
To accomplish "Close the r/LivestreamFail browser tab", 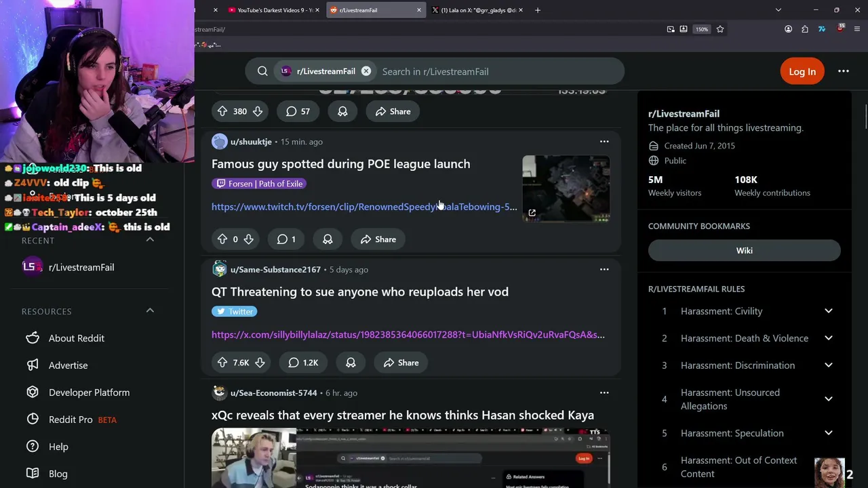I will 418,10.
